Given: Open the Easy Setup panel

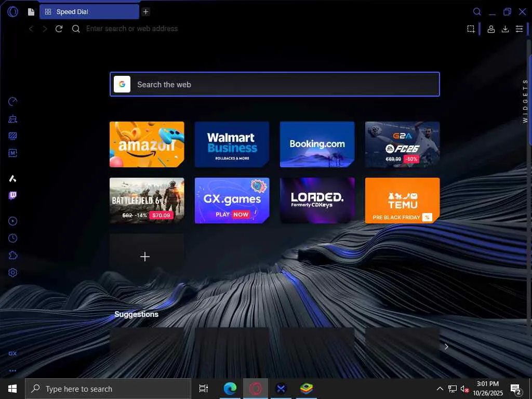Looking at the screenshot, I should point(519,29).
